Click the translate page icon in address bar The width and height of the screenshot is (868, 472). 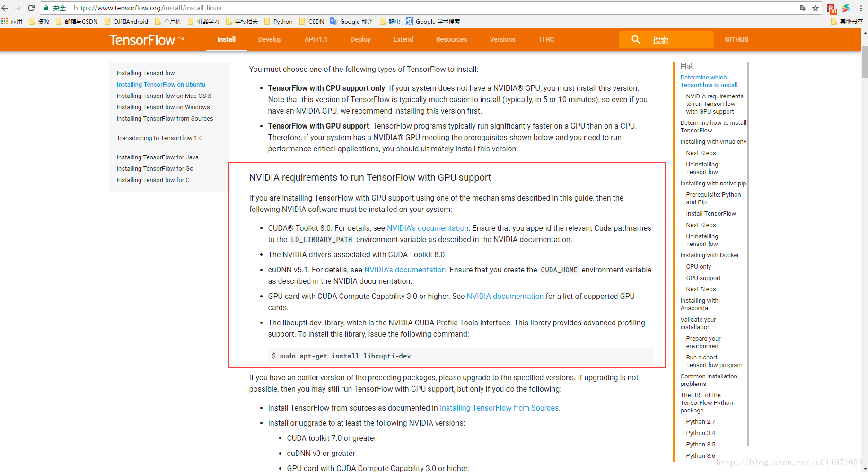click(803, 8)
